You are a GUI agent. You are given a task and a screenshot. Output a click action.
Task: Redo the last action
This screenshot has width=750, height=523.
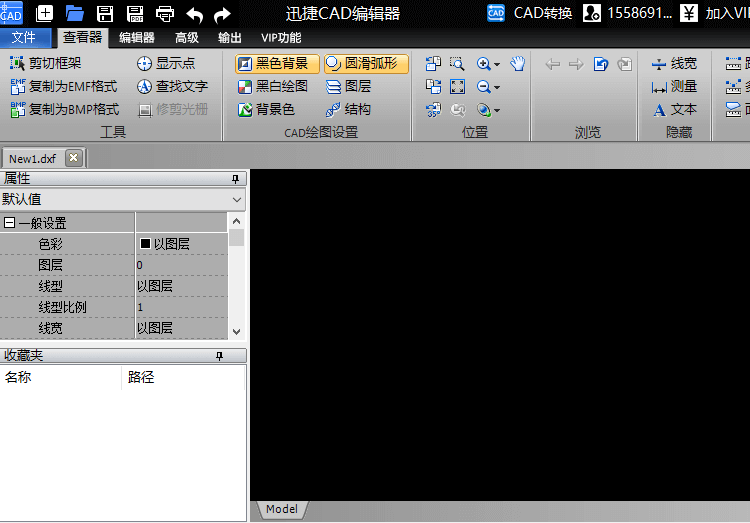tap(222, 14)
